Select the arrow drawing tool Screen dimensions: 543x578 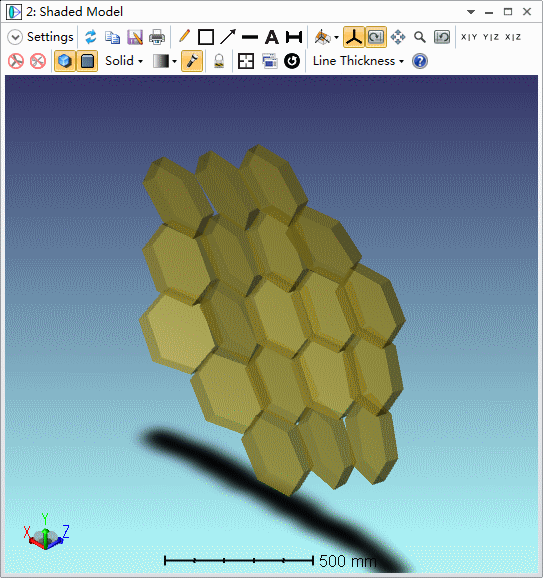(228, 37)
